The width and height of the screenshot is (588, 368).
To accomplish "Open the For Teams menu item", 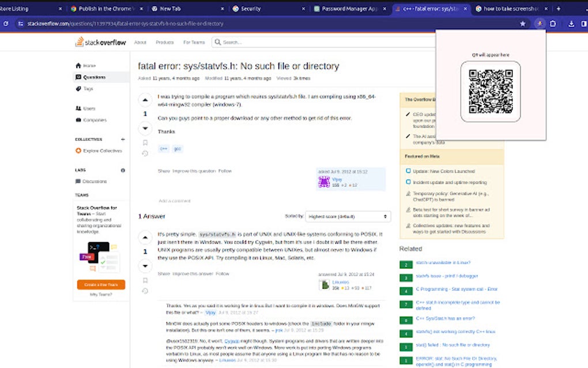I will pos(195,42).
